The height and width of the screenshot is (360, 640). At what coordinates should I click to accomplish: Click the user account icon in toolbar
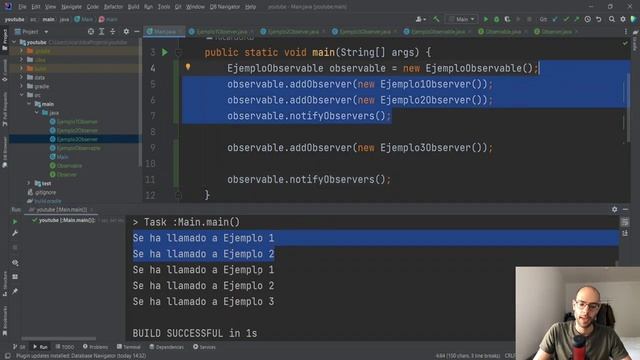420,19
